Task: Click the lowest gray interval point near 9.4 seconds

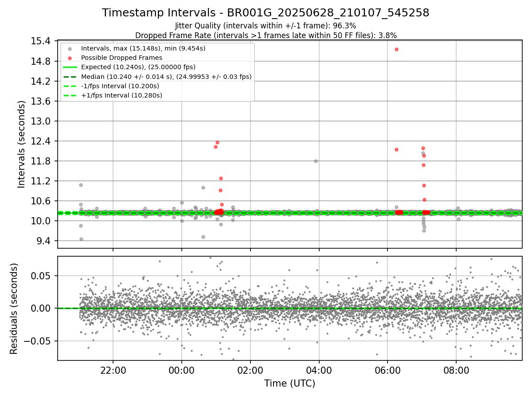Action: tap(81, 239)
